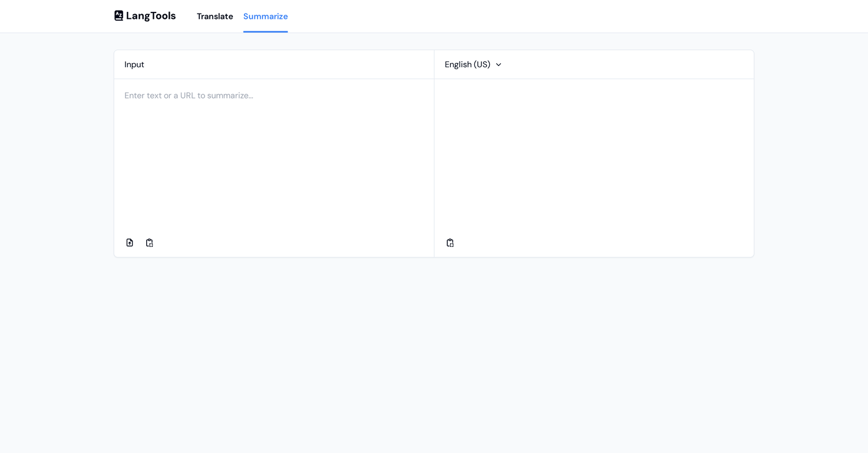The width and height of the screenshot is (868, 453).
Task: Click the LangTools A-Z book logo icon
Action: click(118, 16)
